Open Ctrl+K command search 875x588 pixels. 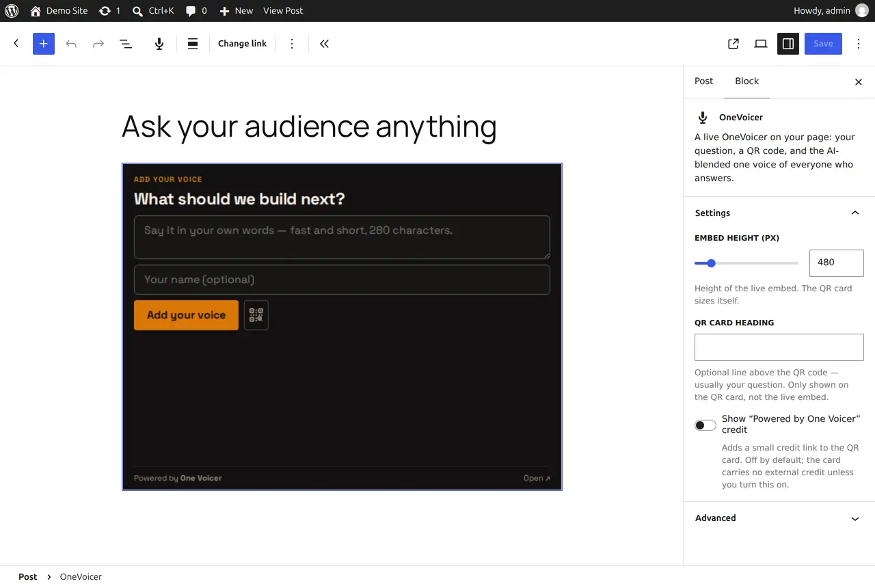click(153, 11)
